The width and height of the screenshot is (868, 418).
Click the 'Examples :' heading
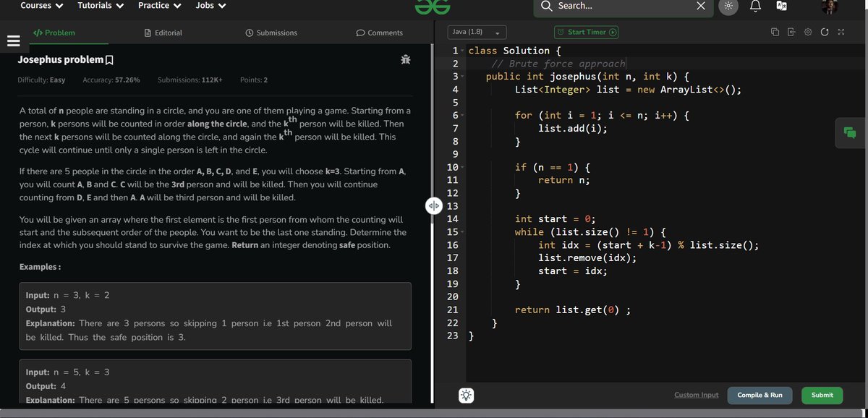tap(39, 267)
